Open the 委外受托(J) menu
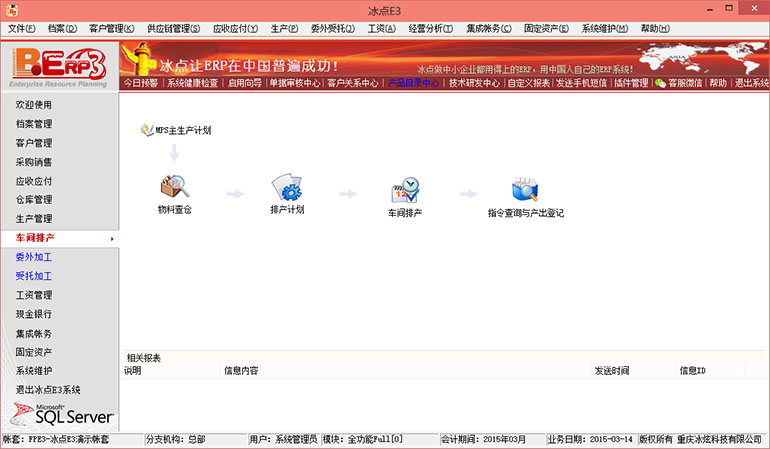 pyautogui.click(x=332, y=28)
